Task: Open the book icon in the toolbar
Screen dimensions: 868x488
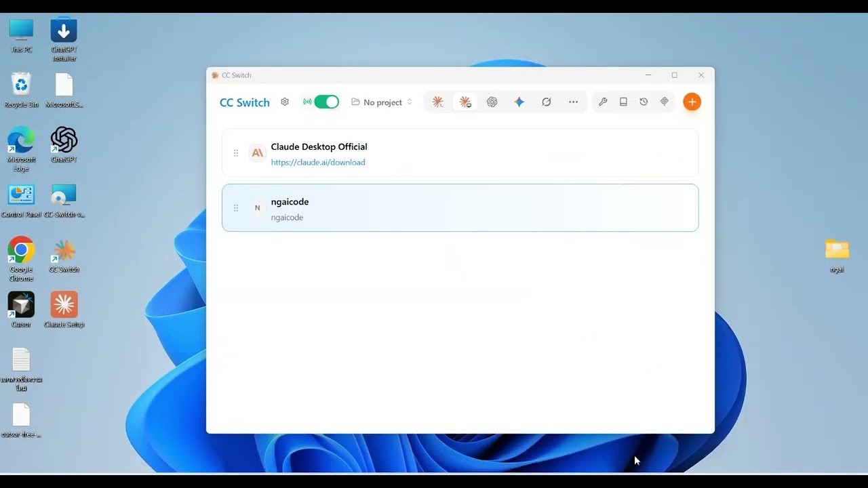Action: 623,102
